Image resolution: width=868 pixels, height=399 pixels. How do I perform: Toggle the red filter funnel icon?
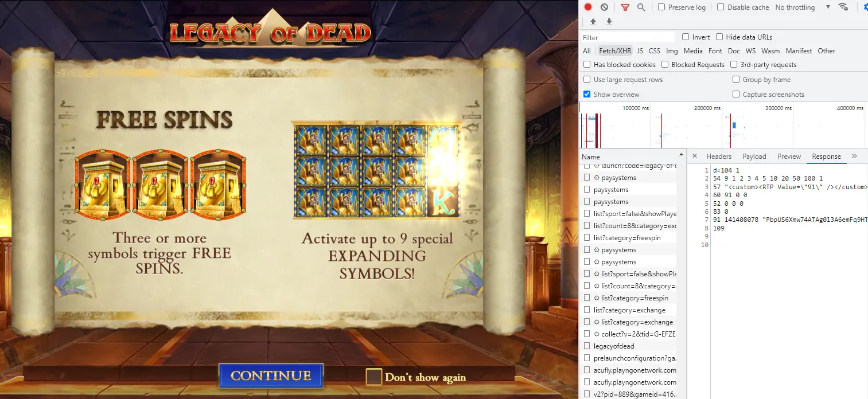coord(625,7)
